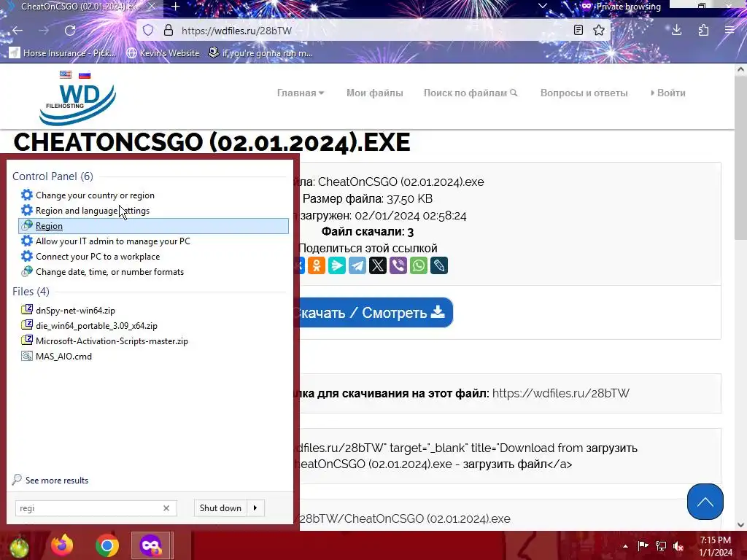Screen dimensions: 747x560
Task: Reload the page with refresh icon
Action: 70,31
